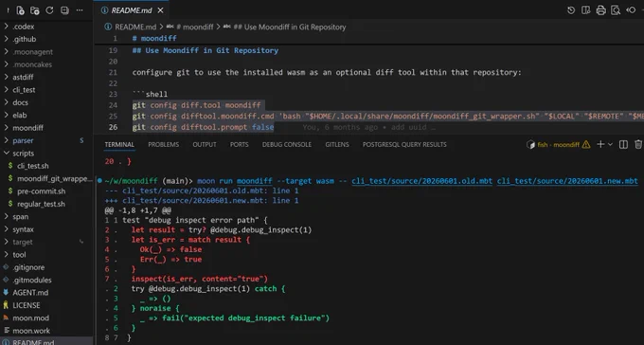
Task: Collapse all folders in explorer
Action: [x=64, y=10]
